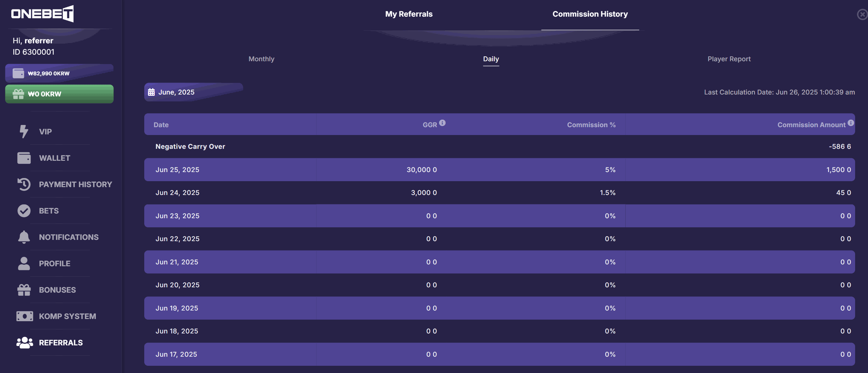Open WALLET menu item
868x373 pixels.
[x=55, y=158]
